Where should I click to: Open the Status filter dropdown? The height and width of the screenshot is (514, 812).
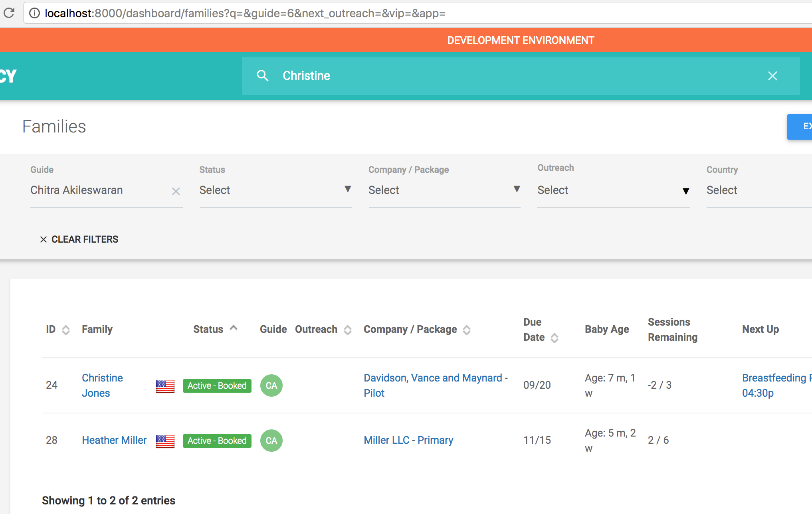pyautogui.click(x=275, y=190)
